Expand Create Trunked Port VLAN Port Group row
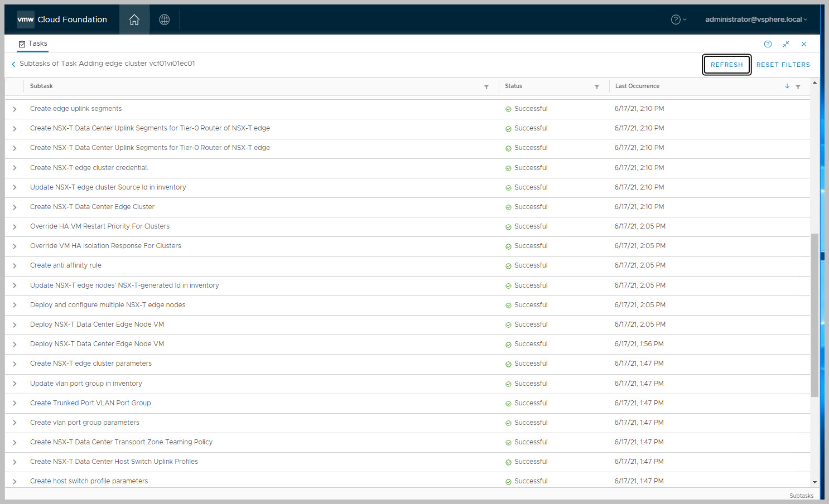 point(15,403)
